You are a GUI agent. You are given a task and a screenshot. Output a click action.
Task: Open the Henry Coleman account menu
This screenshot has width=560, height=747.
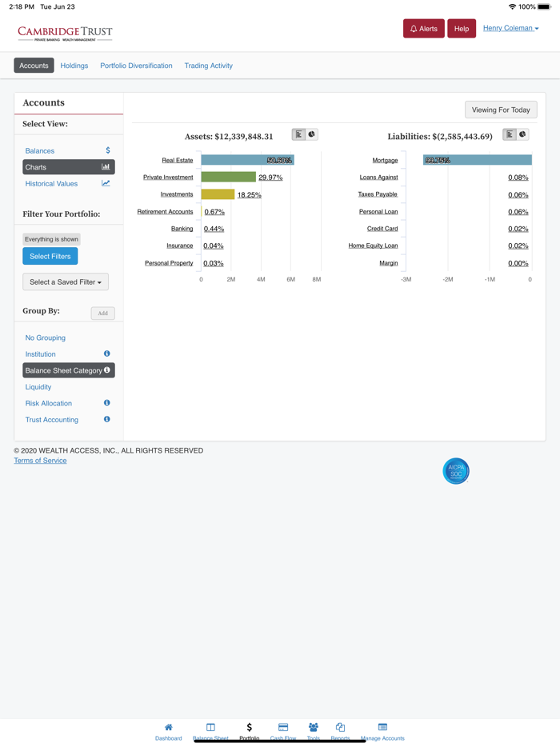[x=511, y=27]
